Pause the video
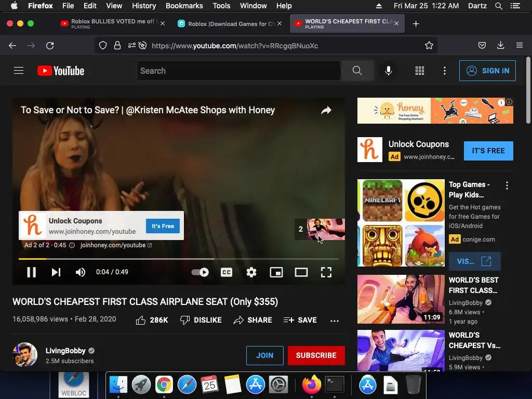 coord(31,272)
